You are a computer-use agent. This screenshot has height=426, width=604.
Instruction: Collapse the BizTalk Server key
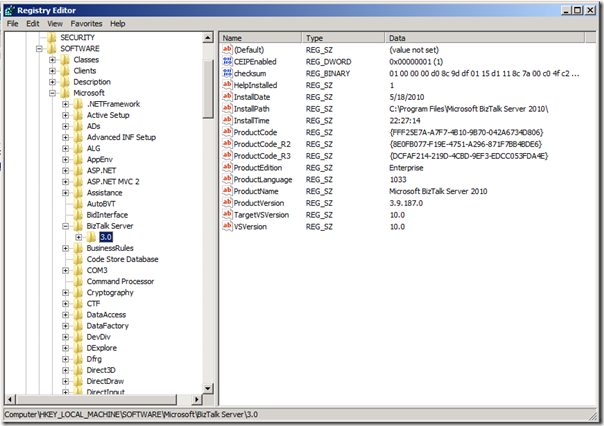[x=65, y=226]
